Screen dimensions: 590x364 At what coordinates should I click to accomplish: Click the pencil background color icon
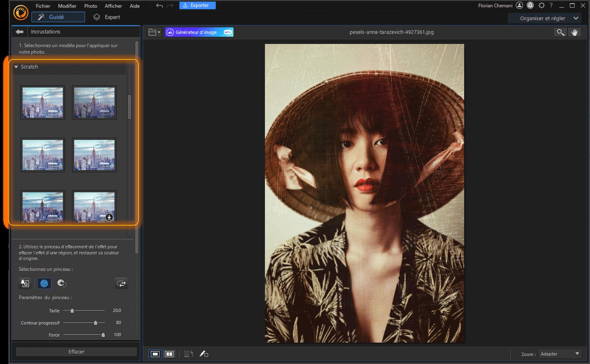[204, 354]
